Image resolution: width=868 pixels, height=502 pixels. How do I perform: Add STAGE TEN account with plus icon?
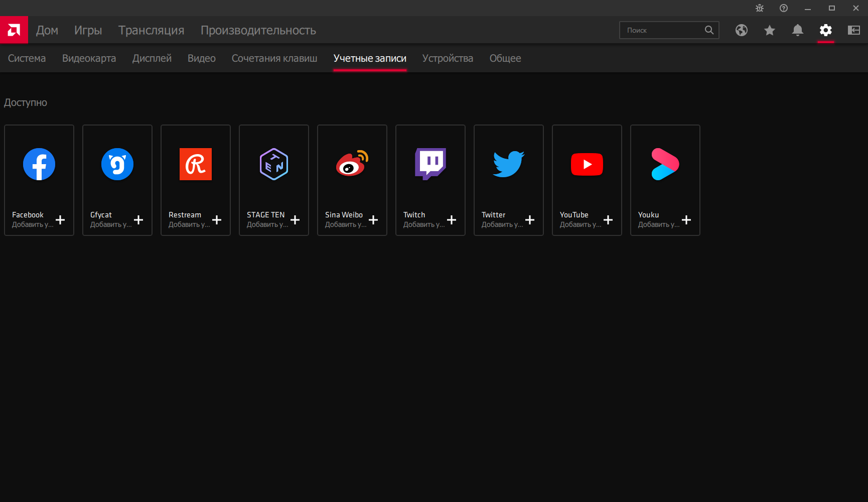pyautogui.click(x=295, y=220)
